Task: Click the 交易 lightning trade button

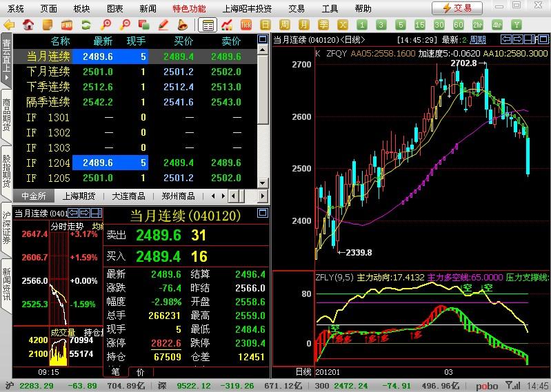Action: click(457, 8)
